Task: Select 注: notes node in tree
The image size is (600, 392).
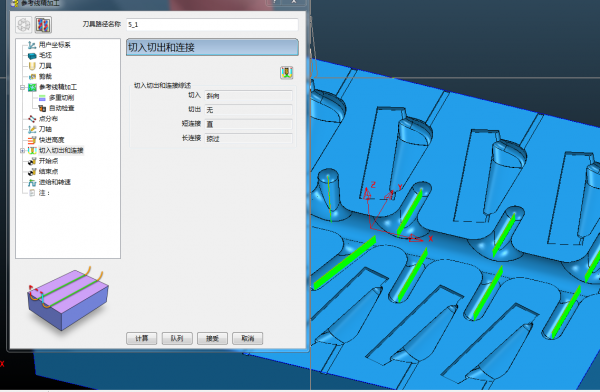Action: tap(44, 193)
